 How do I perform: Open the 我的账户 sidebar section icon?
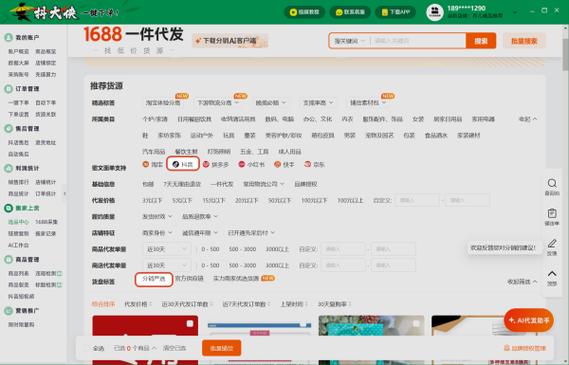[8, 37]
